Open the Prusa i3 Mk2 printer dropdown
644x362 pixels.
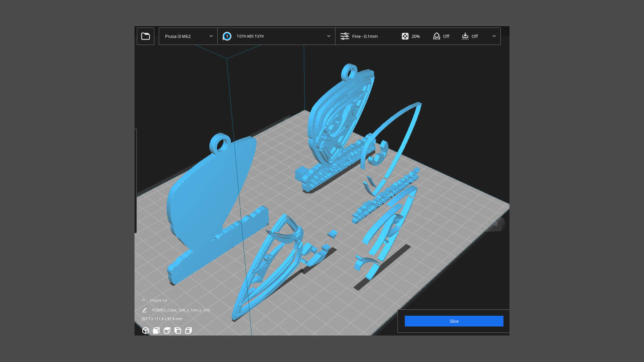click(x=188, y=36)
